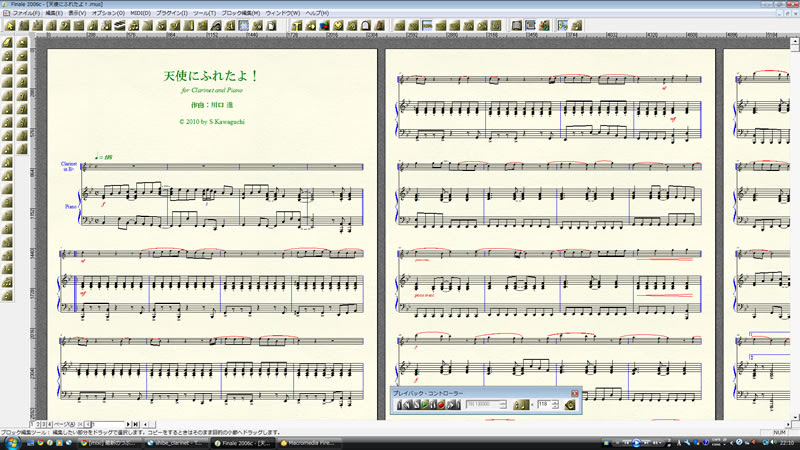Select the Repeat tool
800x450 pixels.
189,26
